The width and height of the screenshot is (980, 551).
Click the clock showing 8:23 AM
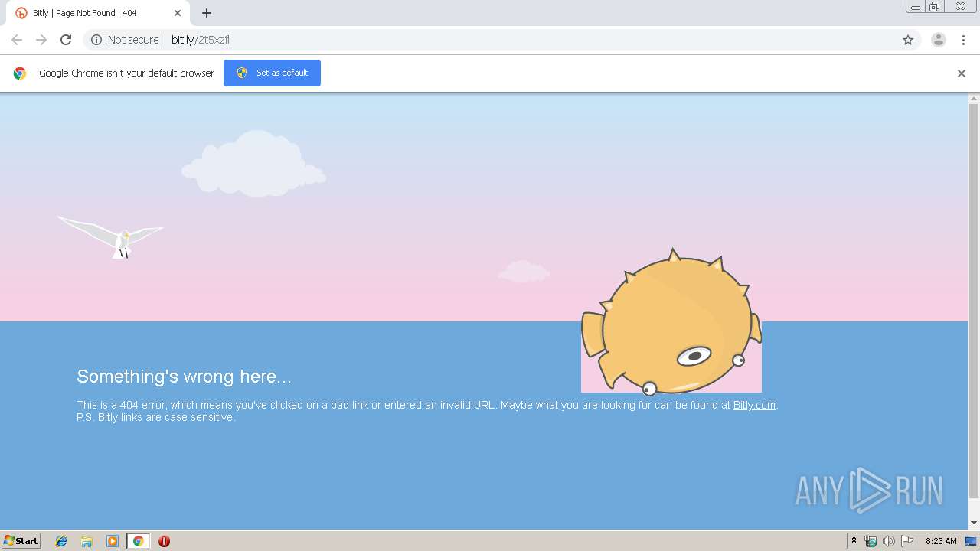pyautogui.click(x=941, y=541)
